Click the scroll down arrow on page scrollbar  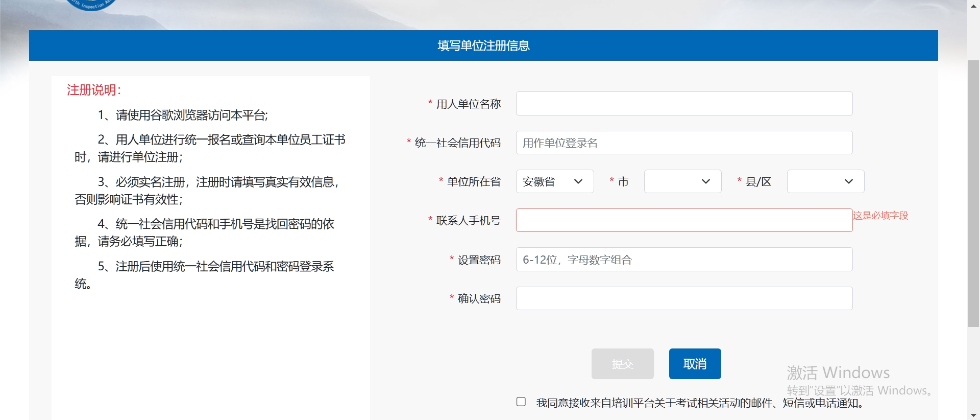click(973, 415)
